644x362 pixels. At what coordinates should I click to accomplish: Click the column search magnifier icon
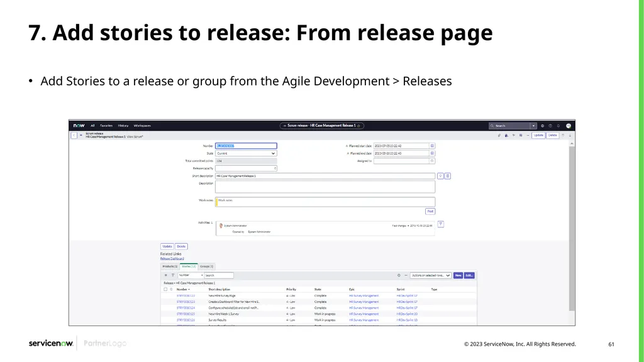tap(171, 289)
